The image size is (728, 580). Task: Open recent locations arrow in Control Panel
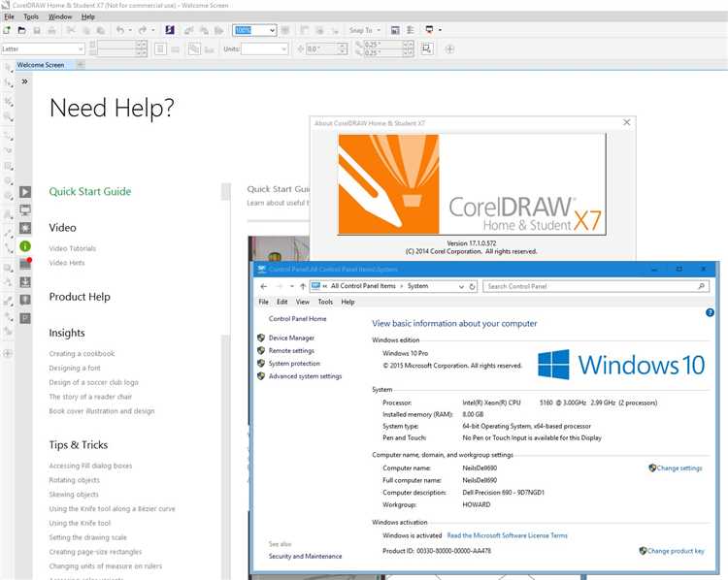pos(291,286)
